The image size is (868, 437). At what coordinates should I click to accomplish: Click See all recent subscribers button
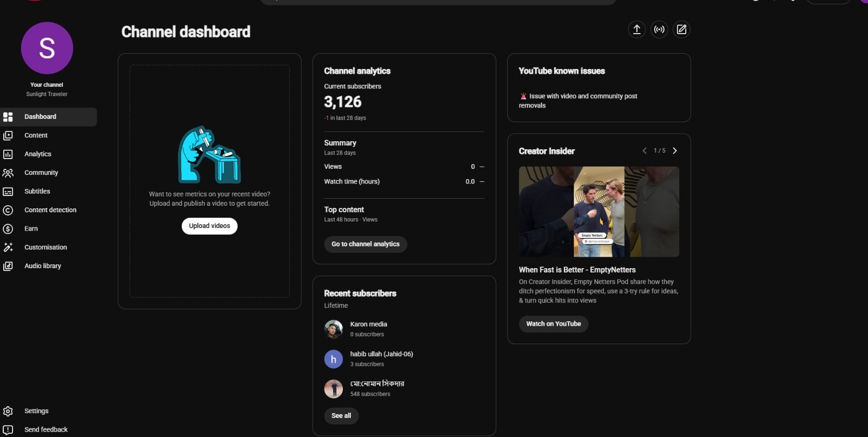pos(341,416)
